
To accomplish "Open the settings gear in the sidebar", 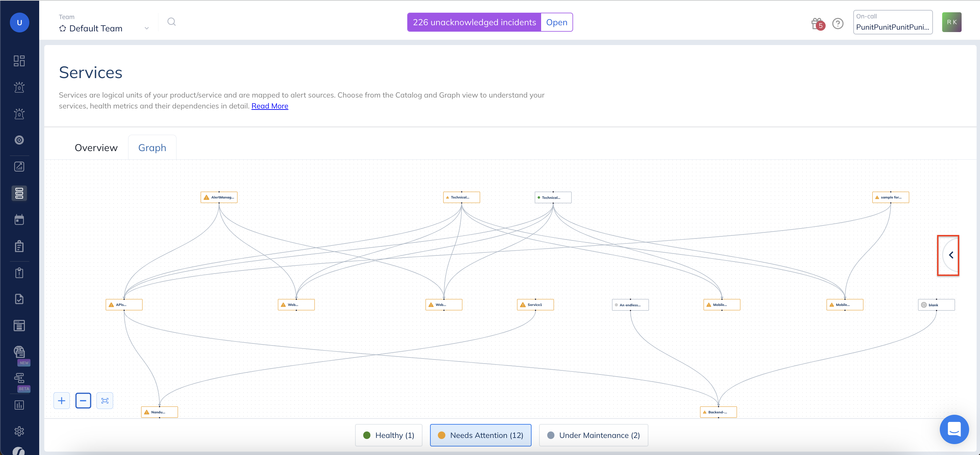I will tap(19, 431).
